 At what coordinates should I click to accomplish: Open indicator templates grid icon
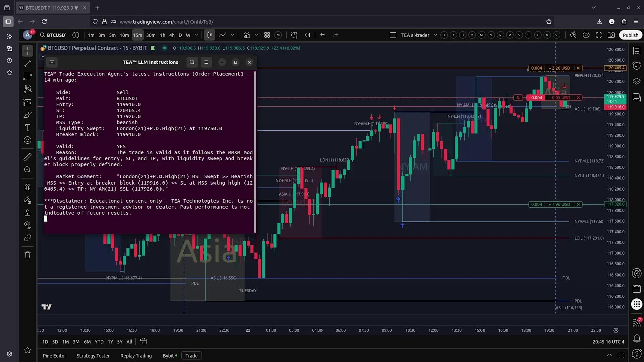pyautogui.click(x=267, y=35)
